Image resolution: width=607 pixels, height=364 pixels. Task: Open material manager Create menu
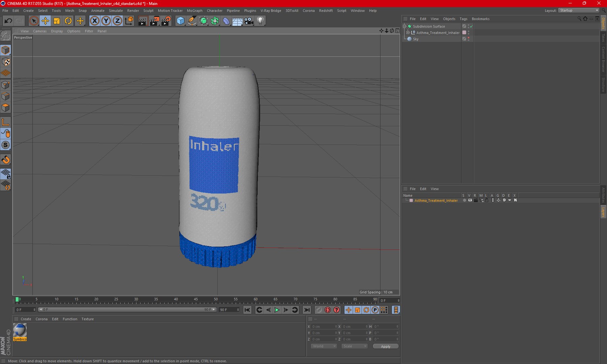(x=26, y=319)
